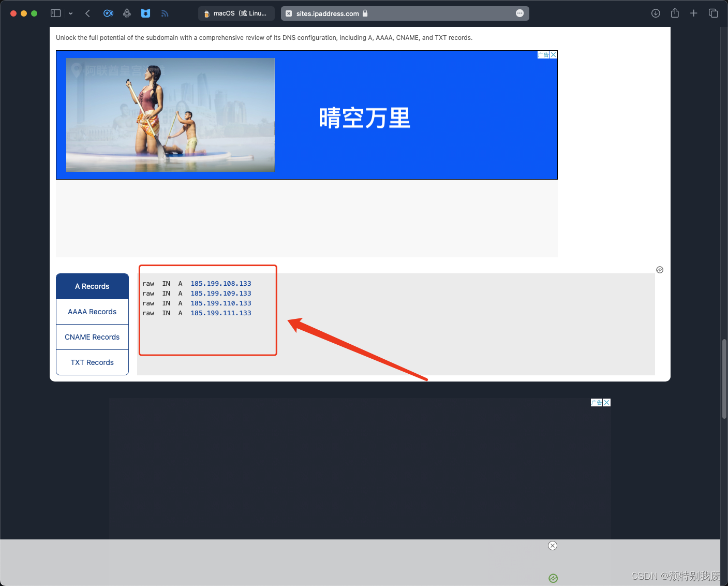
Task: Switch to the CNAME Records tab
Action: [x=92, y=336]
